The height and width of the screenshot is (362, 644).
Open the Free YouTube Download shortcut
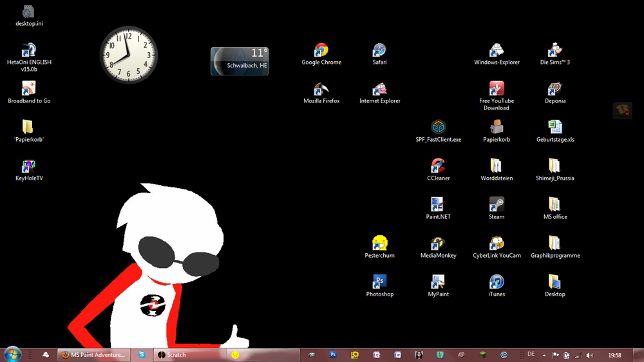pos(497,90)
